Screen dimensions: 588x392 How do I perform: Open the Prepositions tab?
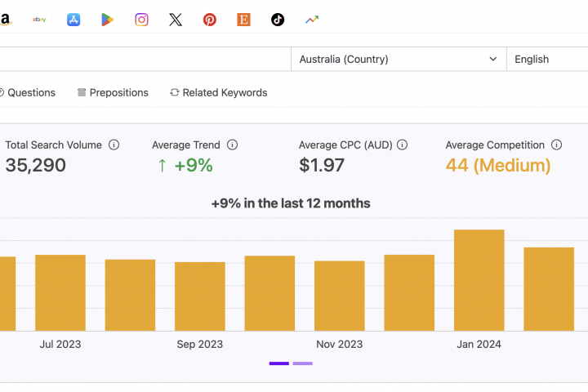click(113, 92)
